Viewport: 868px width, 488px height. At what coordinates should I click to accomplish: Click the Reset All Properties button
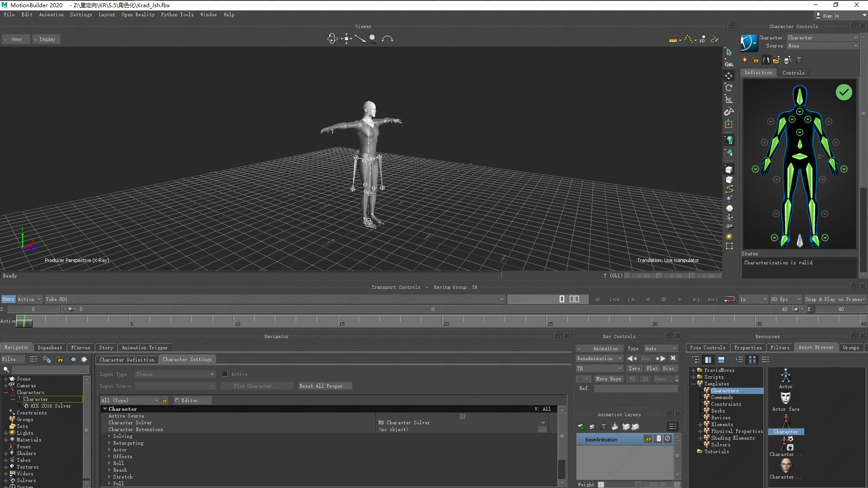click(x=325, y=386)
